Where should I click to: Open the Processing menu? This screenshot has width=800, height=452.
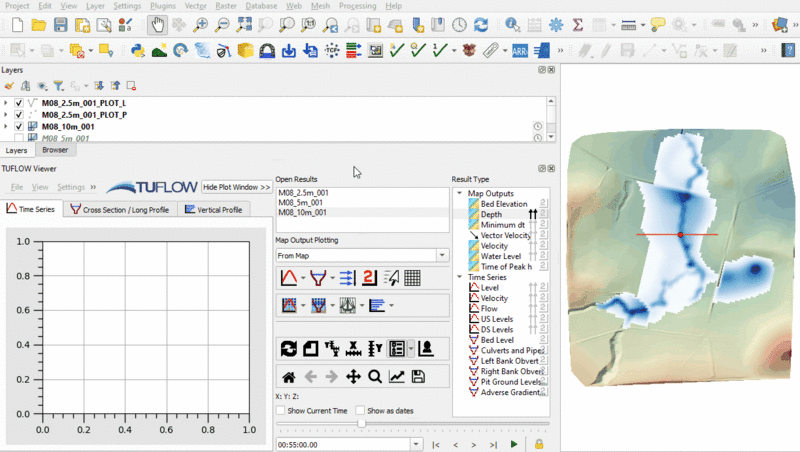357,6
